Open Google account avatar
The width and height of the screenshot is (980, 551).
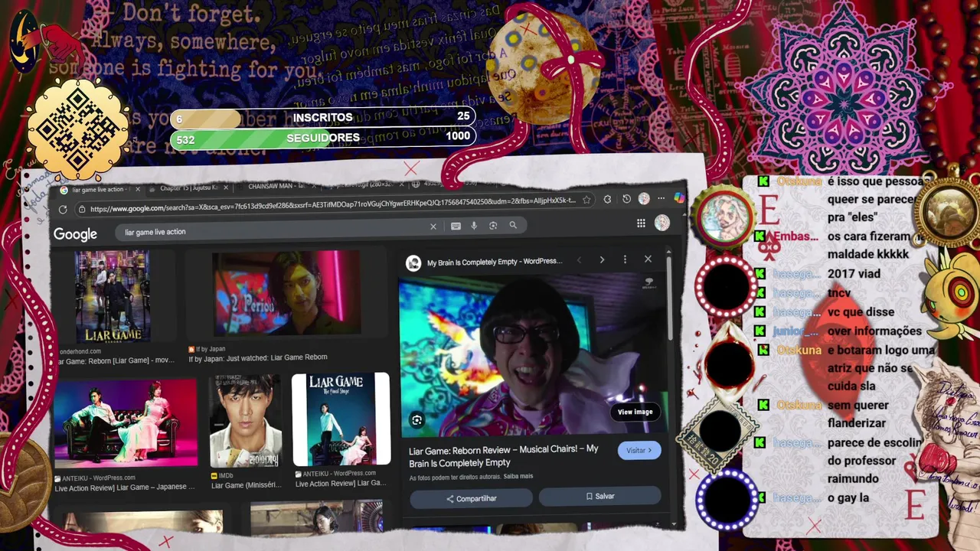coord(661,223)
